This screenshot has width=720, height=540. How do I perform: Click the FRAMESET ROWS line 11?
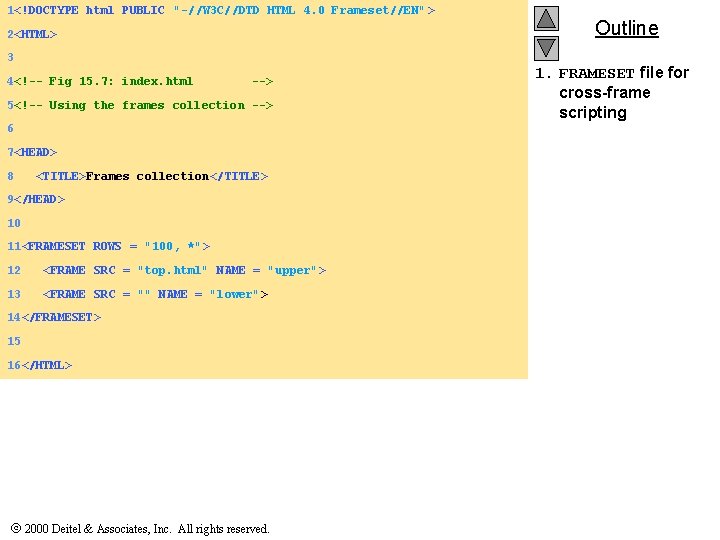(116, 246)
